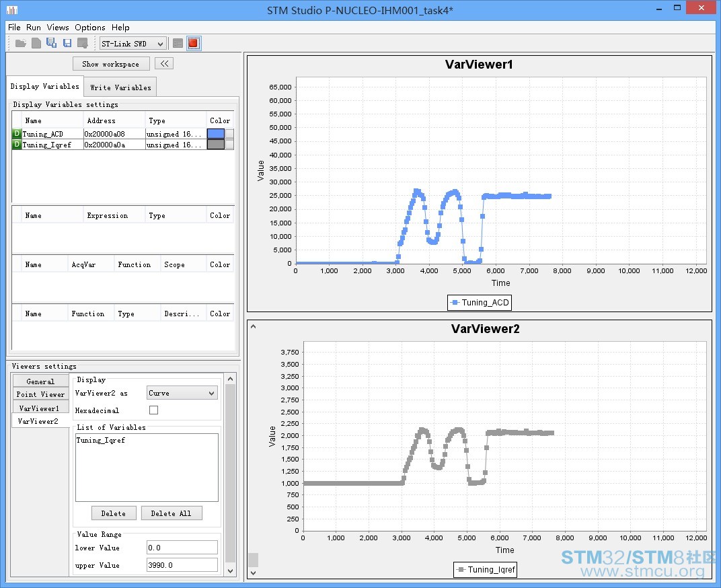Click the type cell of the Tuning_Iqref row
This screenshot has width=721, height=588.
(175, 145)
